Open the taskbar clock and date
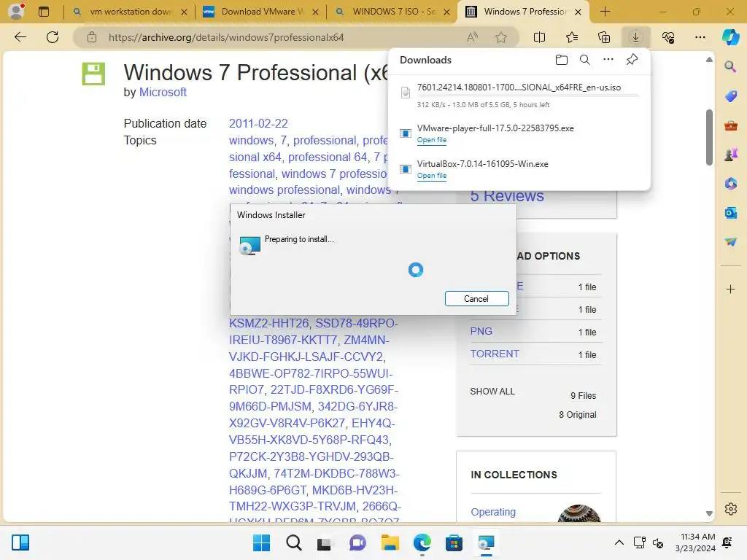Image resolution: width=747 pixels, height=560 pixels. (695, 542)
